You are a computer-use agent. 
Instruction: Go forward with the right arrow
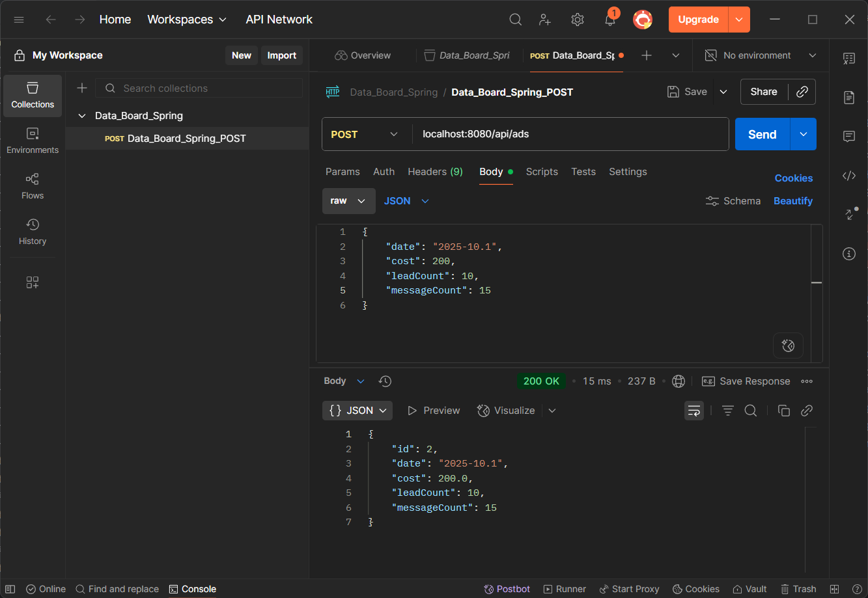point(79,20)
